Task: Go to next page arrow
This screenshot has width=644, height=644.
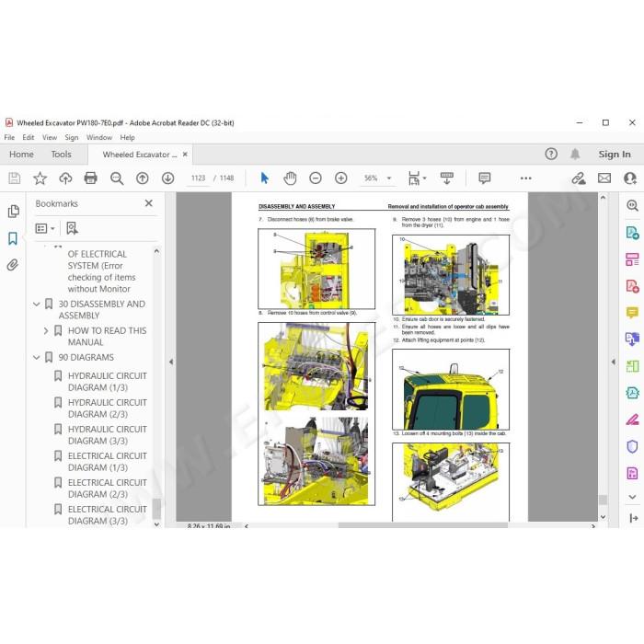Action: coord(167,178)
